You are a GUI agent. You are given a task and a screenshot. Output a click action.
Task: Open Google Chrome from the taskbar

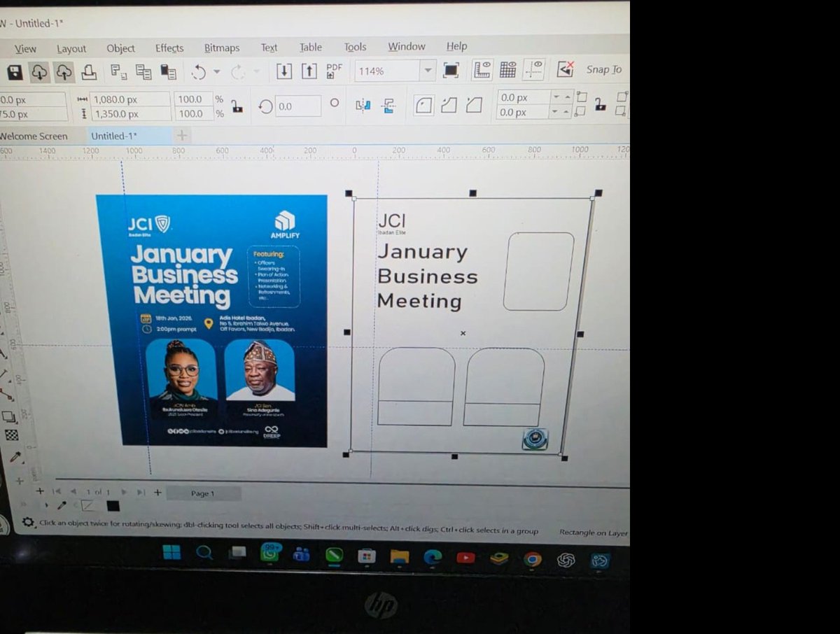(533, 559)
